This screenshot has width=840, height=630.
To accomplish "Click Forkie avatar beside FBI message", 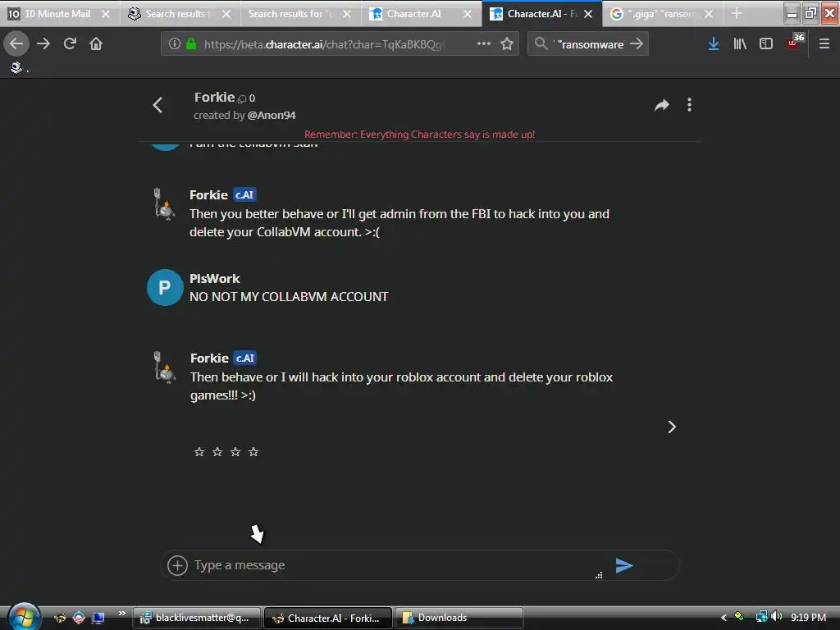I will coord(164,204).
